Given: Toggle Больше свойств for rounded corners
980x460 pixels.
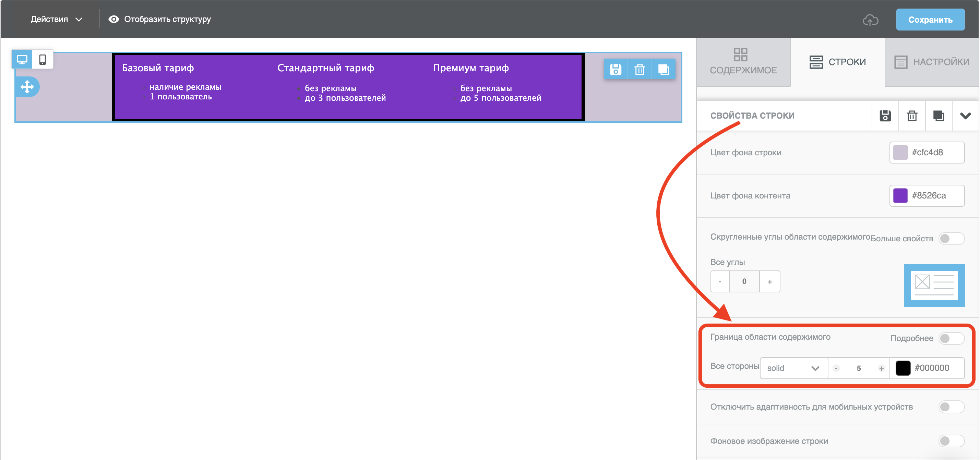Looking at the screenshot, I should click(951, 238).
